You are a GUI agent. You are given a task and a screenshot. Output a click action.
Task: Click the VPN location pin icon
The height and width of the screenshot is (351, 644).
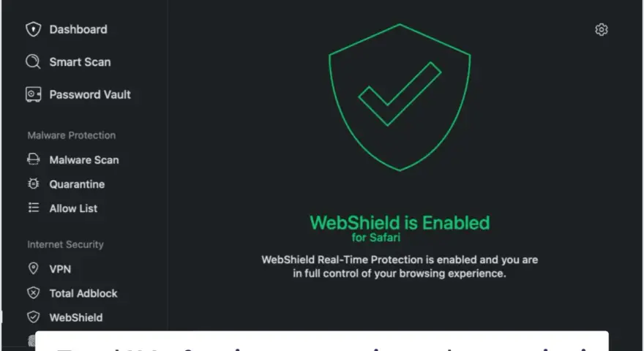tap(33, 268)
